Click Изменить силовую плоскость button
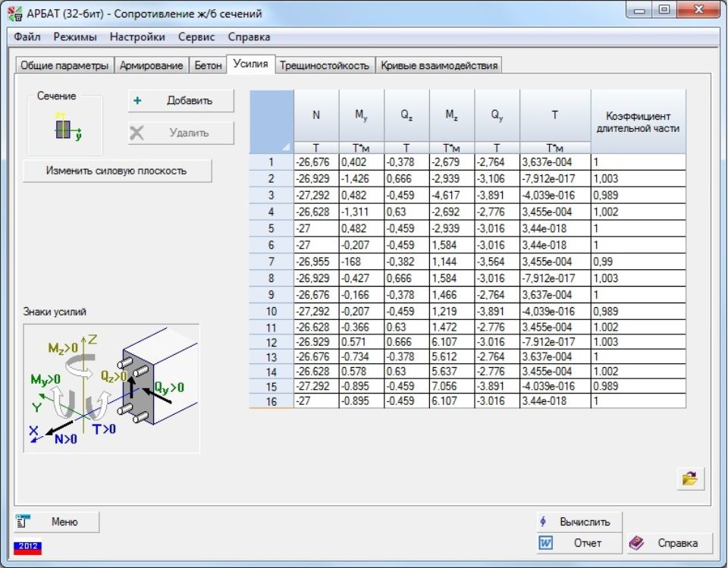Viewport: 728px width, 568px height. click(117, 171)
